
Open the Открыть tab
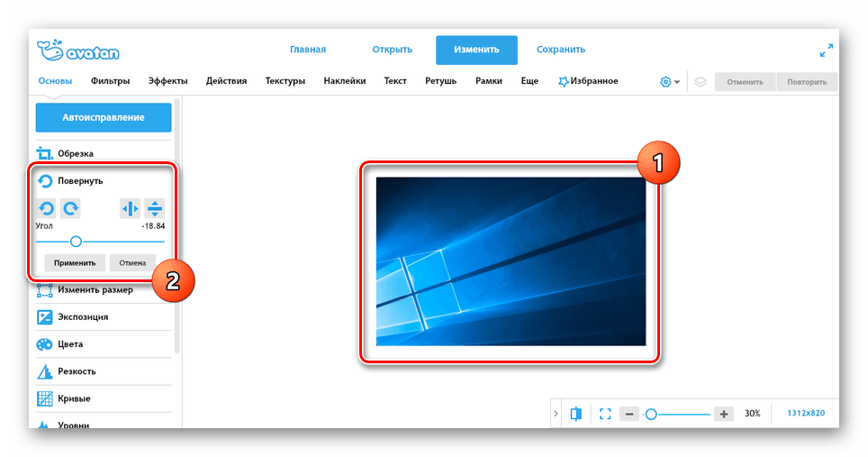pyautogui.click(x=392, y=50)
